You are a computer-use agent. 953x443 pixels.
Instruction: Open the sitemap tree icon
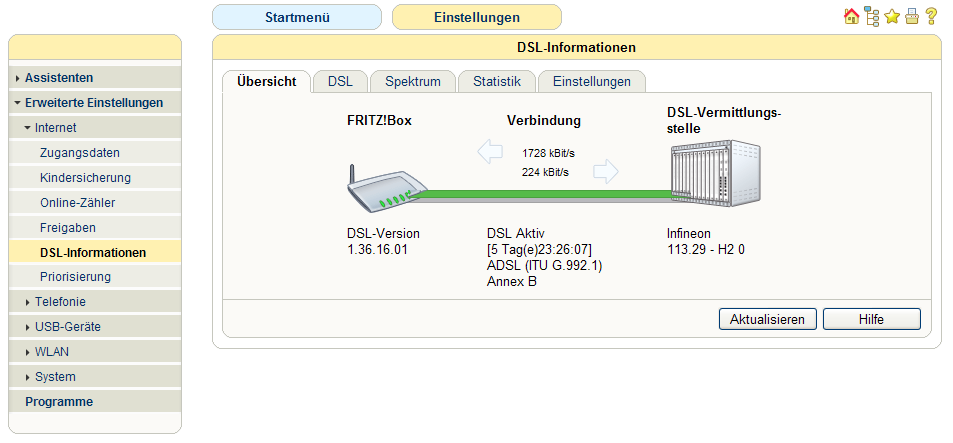pyautogui.click(x=872, y=16)
